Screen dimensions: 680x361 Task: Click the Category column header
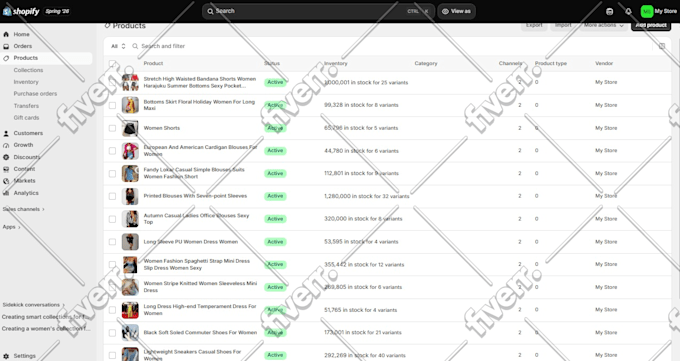(426, 63)
